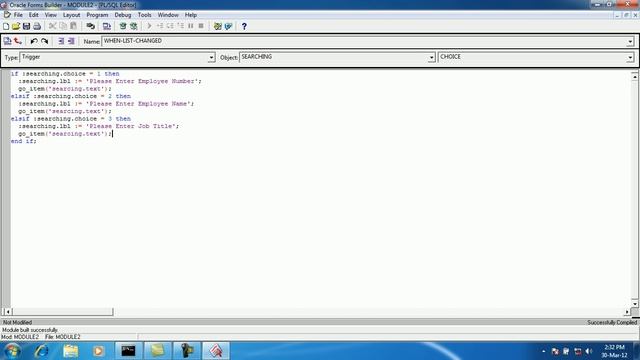Click the Compile Module icon
Screen dimensions: 640x360
click(x=123, y=26)
